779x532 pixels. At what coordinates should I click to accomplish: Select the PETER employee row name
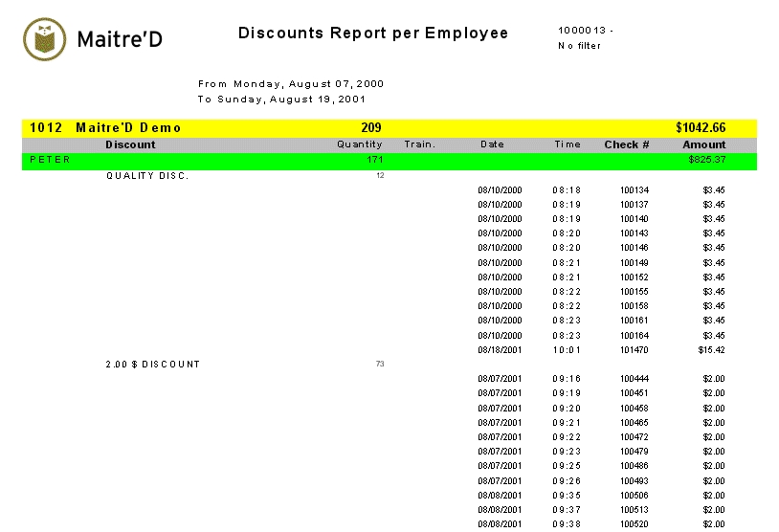(x=50, y=160)
